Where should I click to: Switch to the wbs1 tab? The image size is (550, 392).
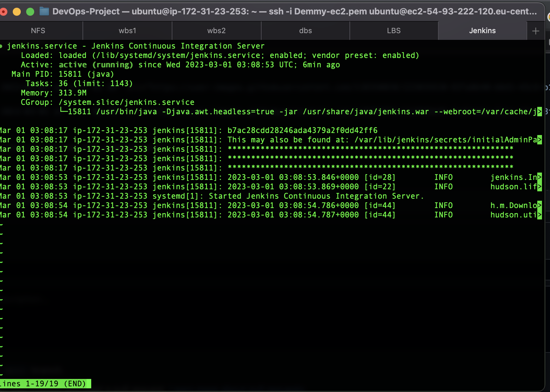click(127, 30)
